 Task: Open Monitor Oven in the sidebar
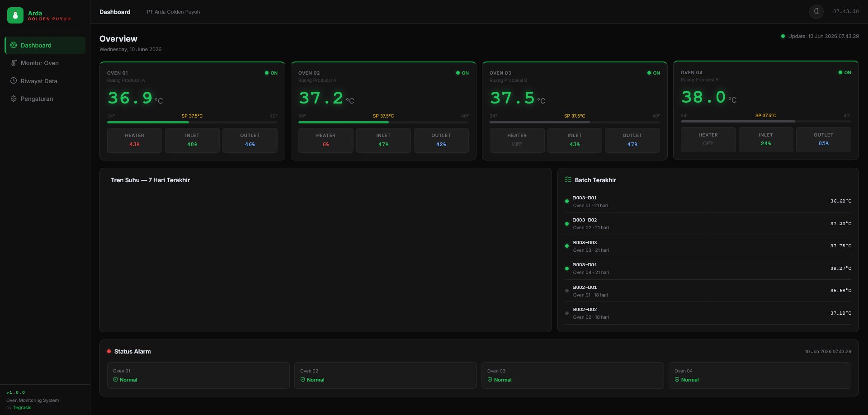point(45,63)
